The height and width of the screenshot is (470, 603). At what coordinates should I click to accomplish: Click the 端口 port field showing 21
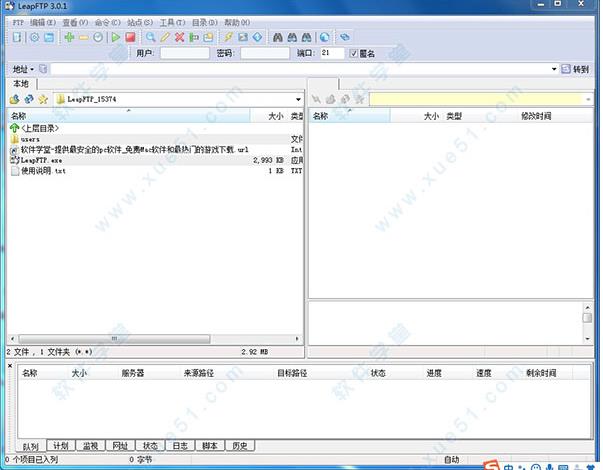coord(332,53)
